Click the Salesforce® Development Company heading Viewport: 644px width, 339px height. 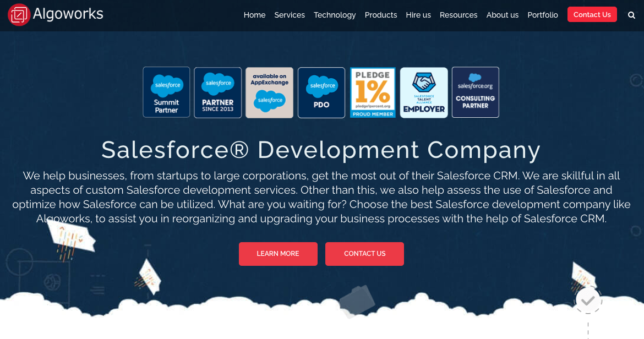321,150
